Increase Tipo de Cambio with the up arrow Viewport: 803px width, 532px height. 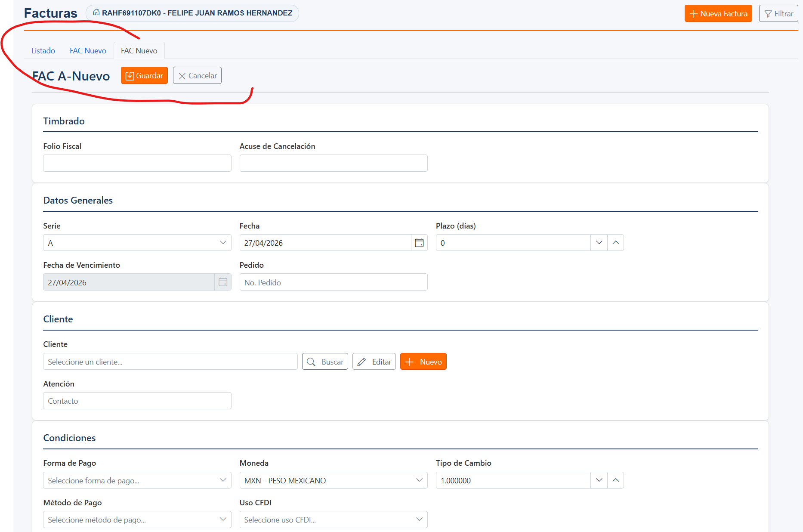(615, 480)
